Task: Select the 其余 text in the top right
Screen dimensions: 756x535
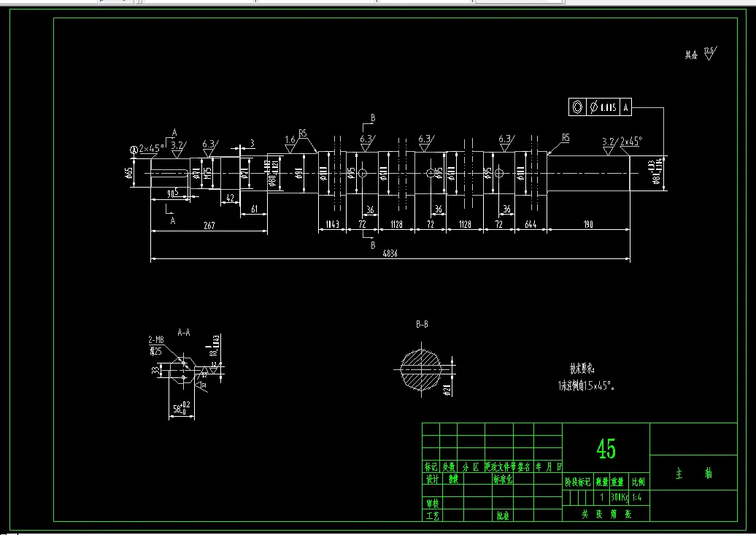Action: 691,55
